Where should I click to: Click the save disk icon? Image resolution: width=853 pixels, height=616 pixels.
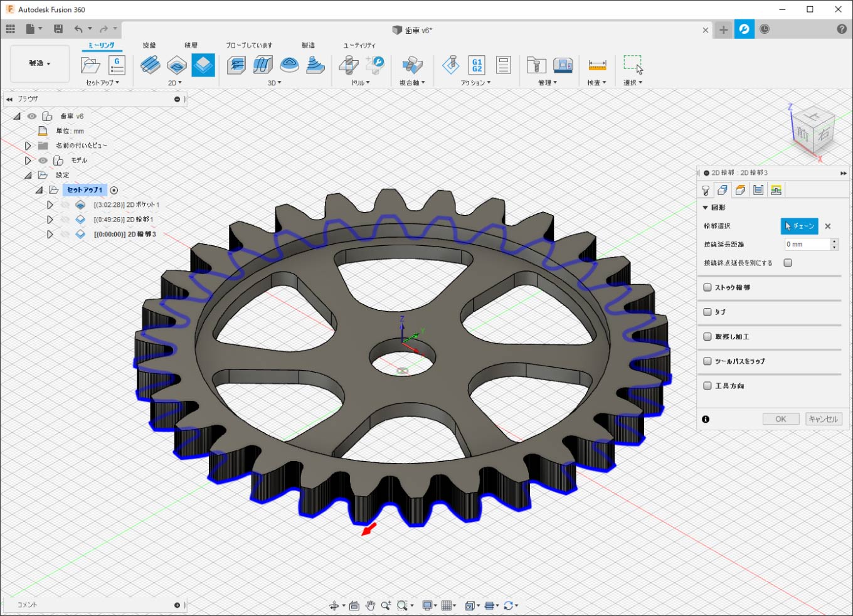pos(58,29)
